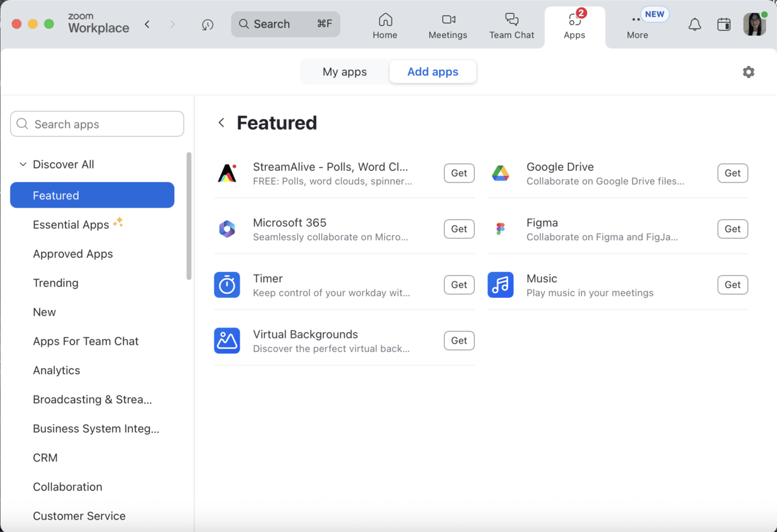Viewport: 777px width, 532px height.
Task: Open the Virtual Backgrounds title
Action: click(x=306, y=335)
